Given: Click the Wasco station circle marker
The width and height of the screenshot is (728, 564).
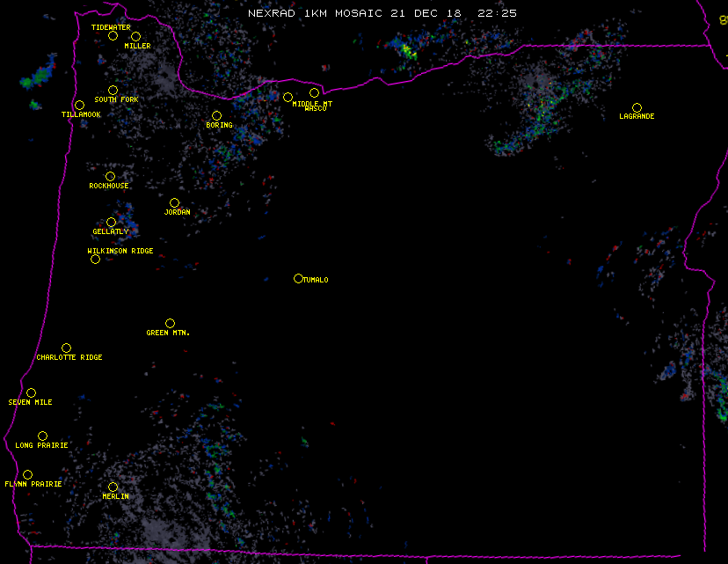Looking at the screenshot, I should [x=314, y=93].
